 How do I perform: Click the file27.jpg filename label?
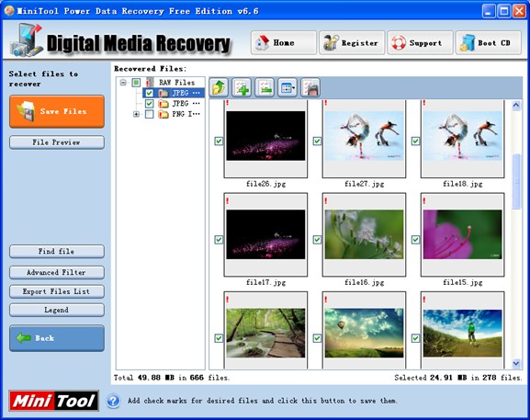tap(364, 184)
